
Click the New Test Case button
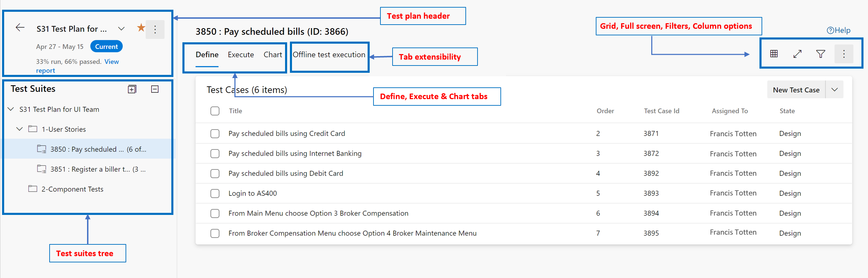coord(796,89)
